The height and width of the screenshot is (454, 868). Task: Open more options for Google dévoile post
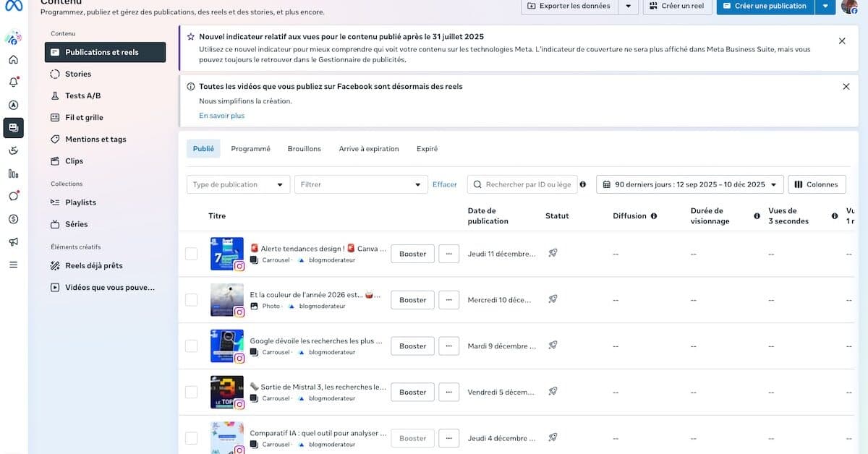[449, 346]
